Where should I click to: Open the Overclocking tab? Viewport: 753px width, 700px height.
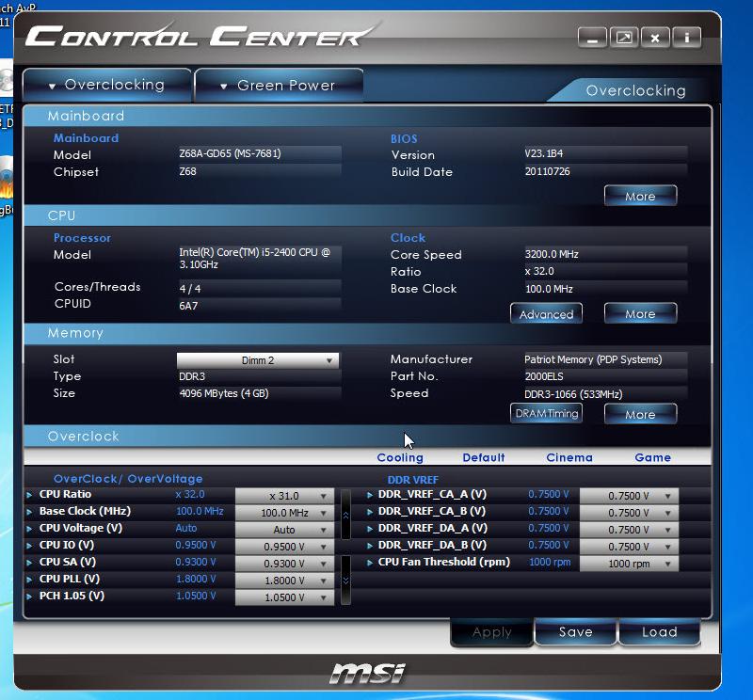[x=106, y=85]
